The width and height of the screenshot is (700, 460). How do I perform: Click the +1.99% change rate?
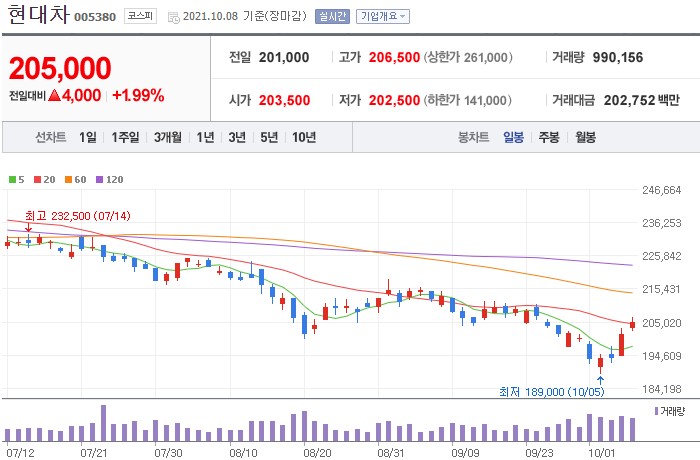138,95
